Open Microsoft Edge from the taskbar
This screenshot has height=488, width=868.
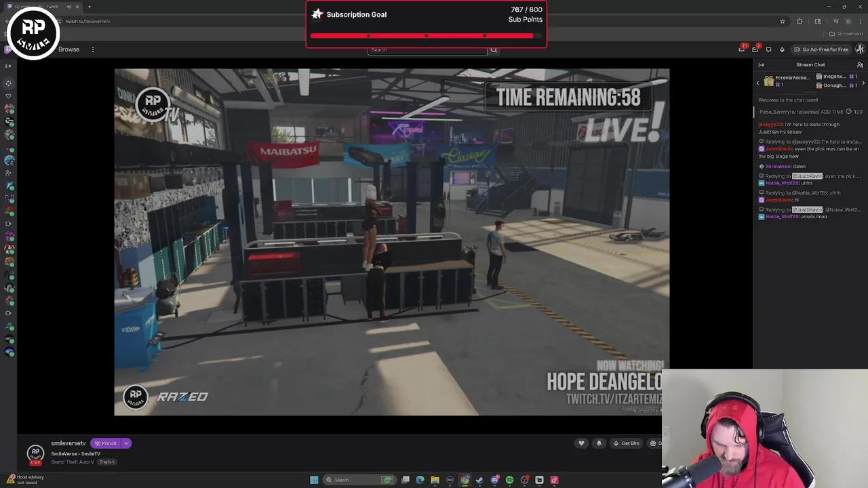coord(420,480)
